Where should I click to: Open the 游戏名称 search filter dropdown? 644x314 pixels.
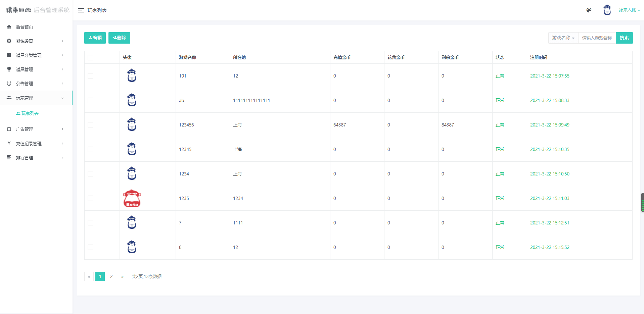coord(563,38)
